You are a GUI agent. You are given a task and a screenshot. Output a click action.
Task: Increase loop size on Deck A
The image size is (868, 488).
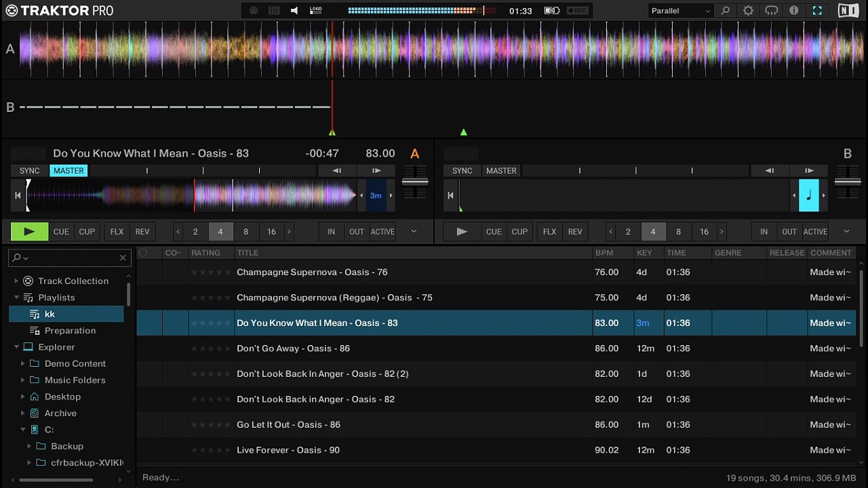click(289, 232)
